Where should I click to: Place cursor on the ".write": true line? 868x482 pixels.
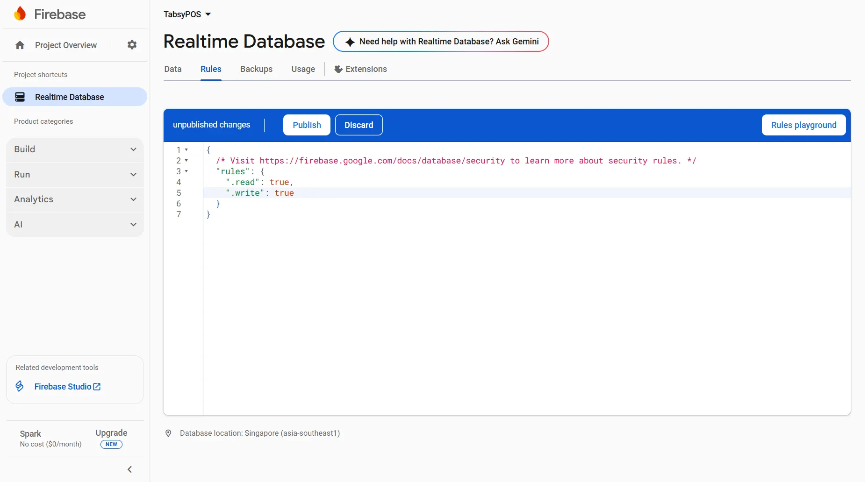click(527, 193)
